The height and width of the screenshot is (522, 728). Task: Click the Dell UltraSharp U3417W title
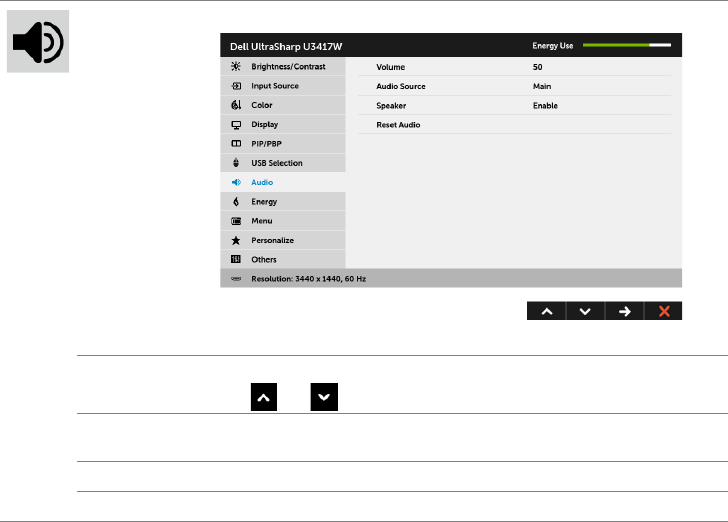286,46
